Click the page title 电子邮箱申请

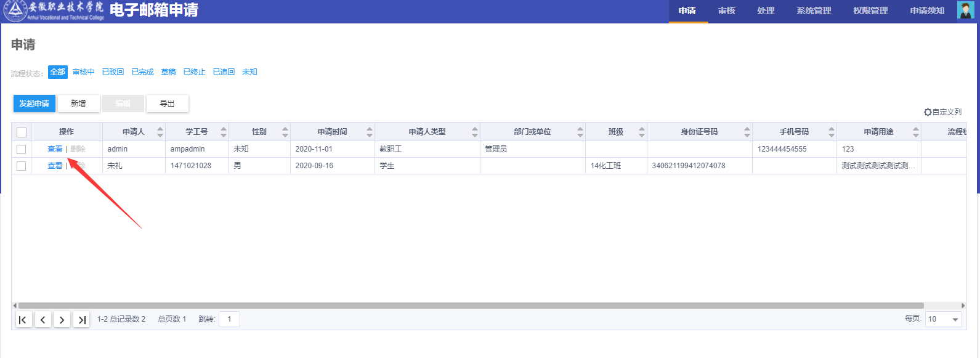point(154,10)
